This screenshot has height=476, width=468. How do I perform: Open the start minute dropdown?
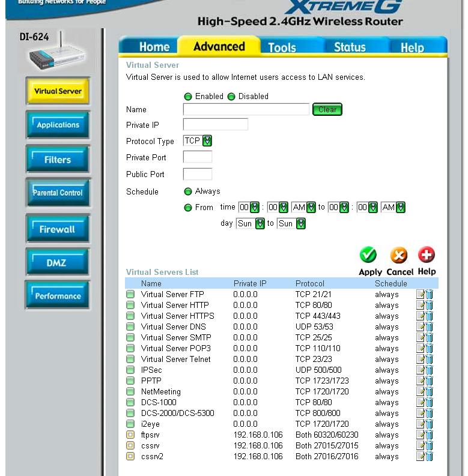(x=278, y=207)
